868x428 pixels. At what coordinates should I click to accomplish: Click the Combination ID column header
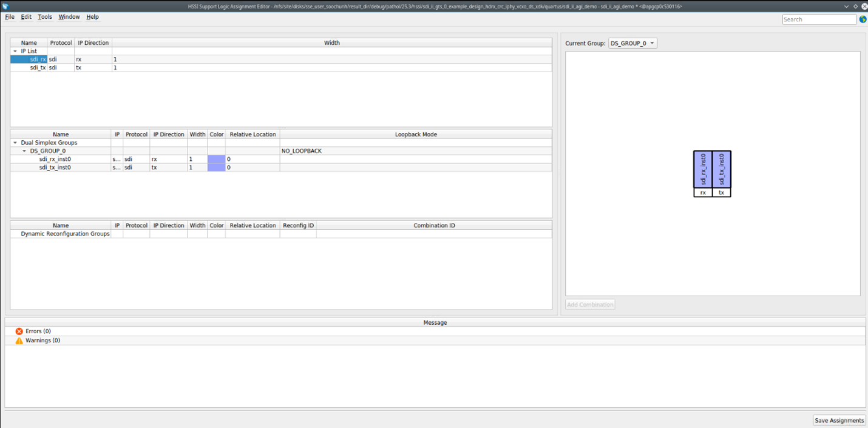coord(434,225)
